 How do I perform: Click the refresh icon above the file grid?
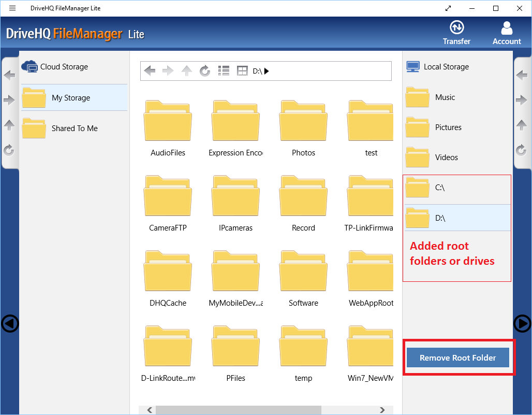(205, 71)
